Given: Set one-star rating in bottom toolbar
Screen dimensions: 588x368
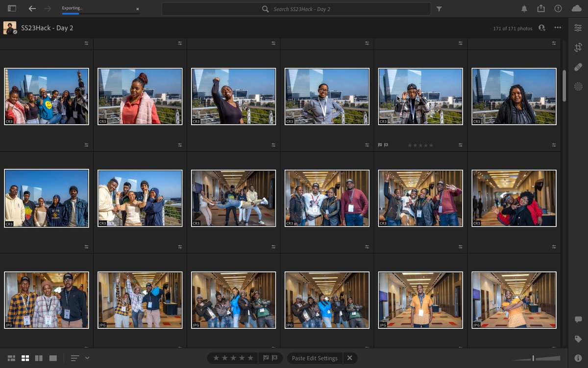Looking at the screenshot, I should (217, 358).
